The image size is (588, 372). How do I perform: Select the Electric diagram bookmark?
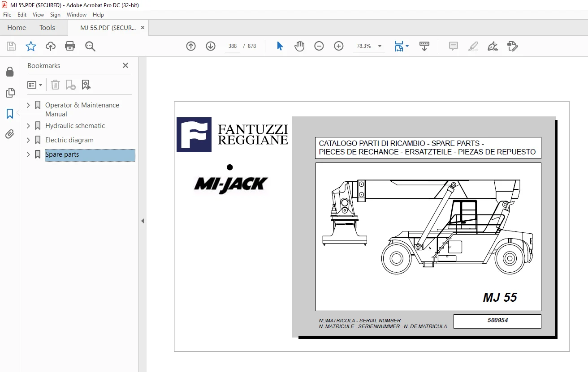pos(69,140)
